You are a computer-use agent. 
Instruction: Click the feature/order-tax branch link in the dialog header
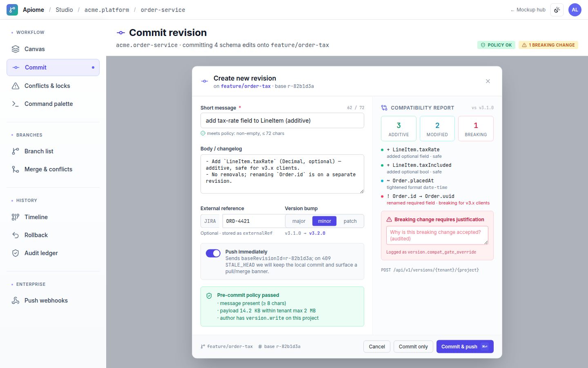point(246,86)
